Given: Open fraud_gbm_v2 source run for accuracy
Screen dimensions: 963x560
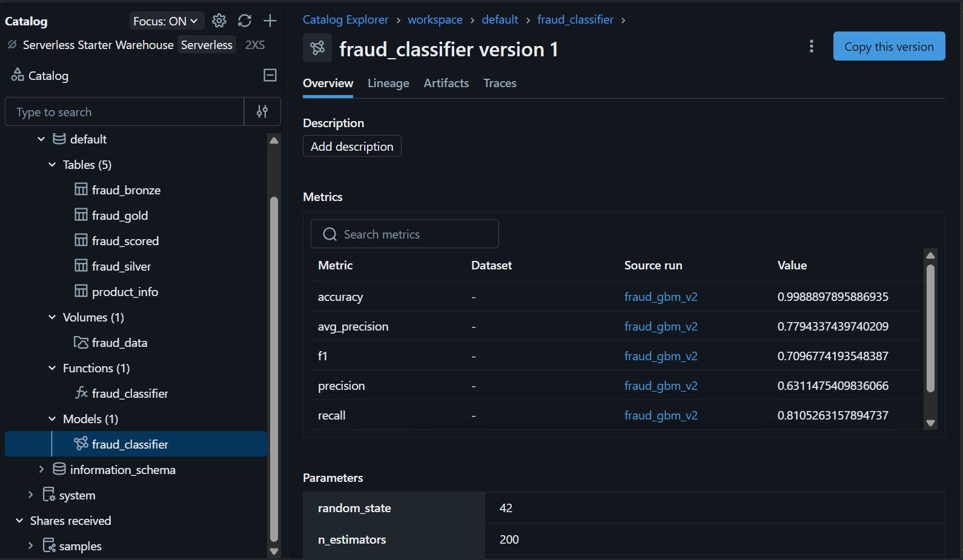Looking at the screenshot, I should point(661,297).
